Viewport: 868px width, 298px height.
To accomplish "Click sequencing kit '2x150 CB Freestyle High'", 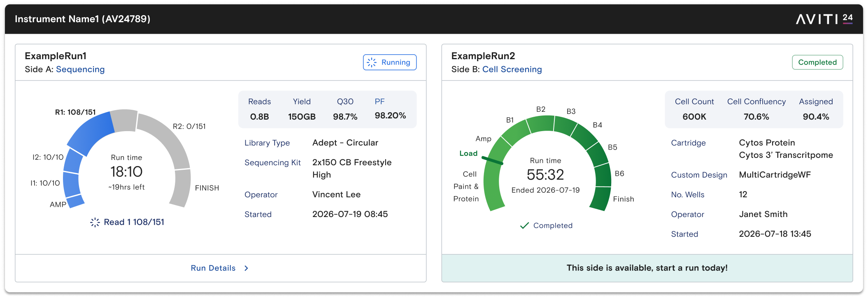I will pos(352,169).
